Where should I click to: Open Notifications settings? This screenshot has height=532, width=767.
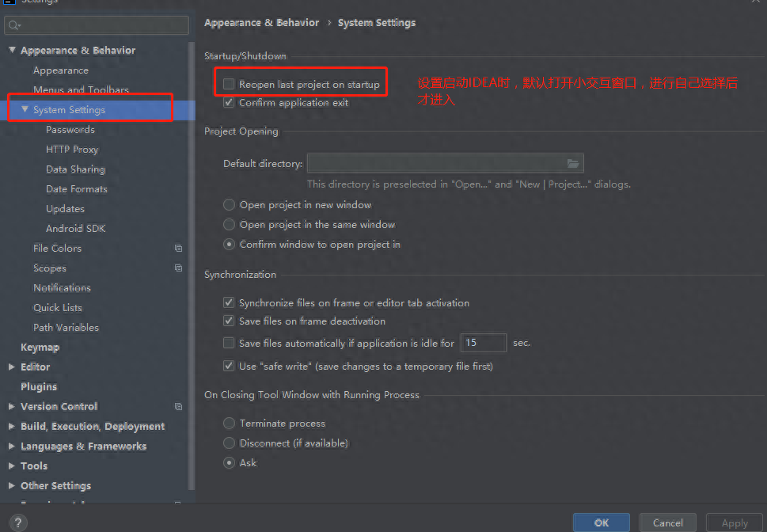click(62, 288)
